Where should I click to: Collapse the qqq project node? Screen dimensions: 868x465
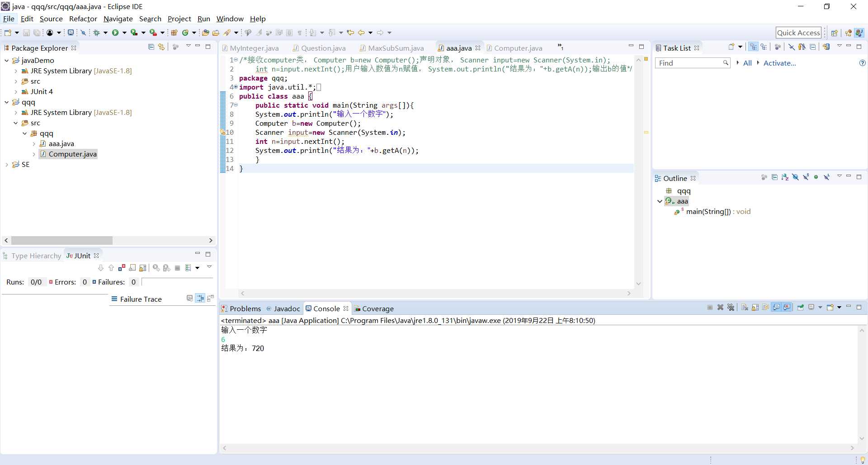(x=6, y=102)
